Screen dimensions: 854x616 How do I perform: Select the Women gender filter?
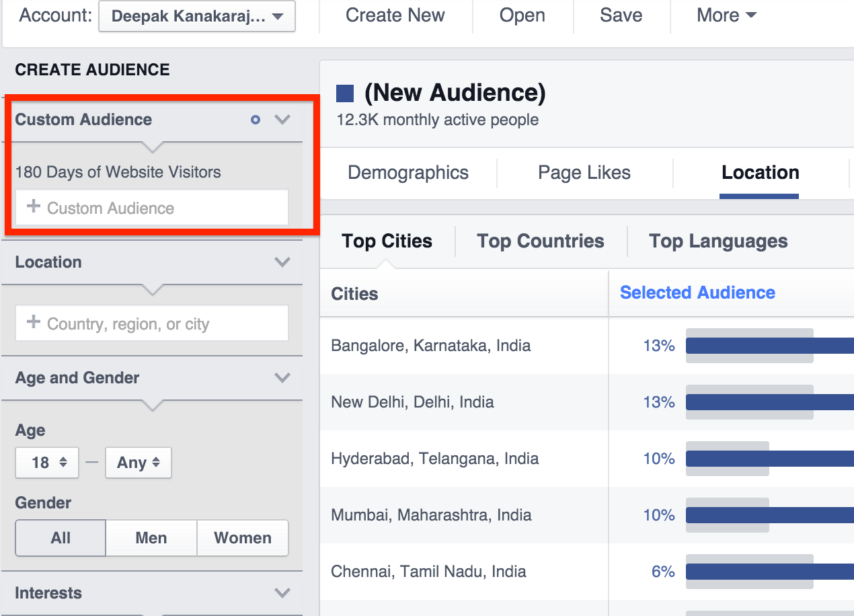tap(242, 538)
